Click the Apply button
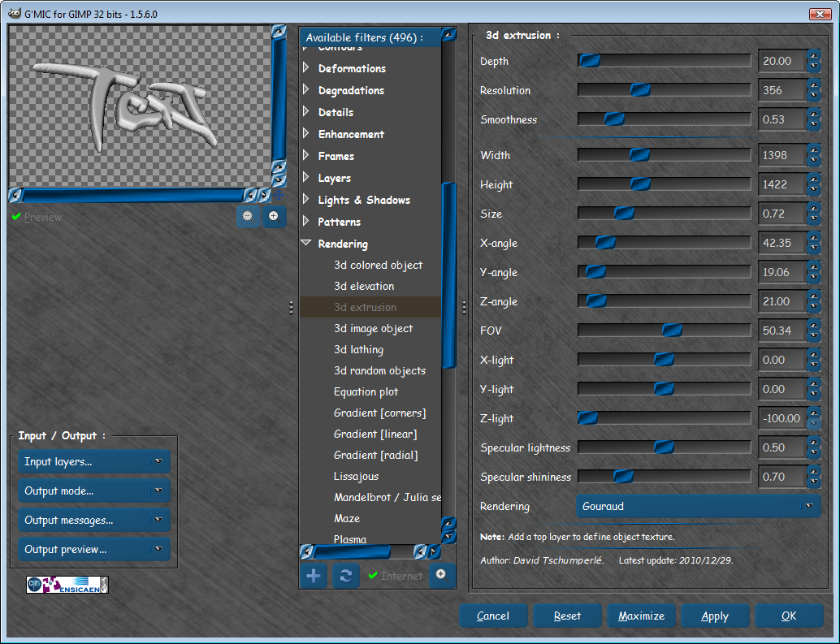This screenshot has width=840, height=644. (x=715, y=616)
